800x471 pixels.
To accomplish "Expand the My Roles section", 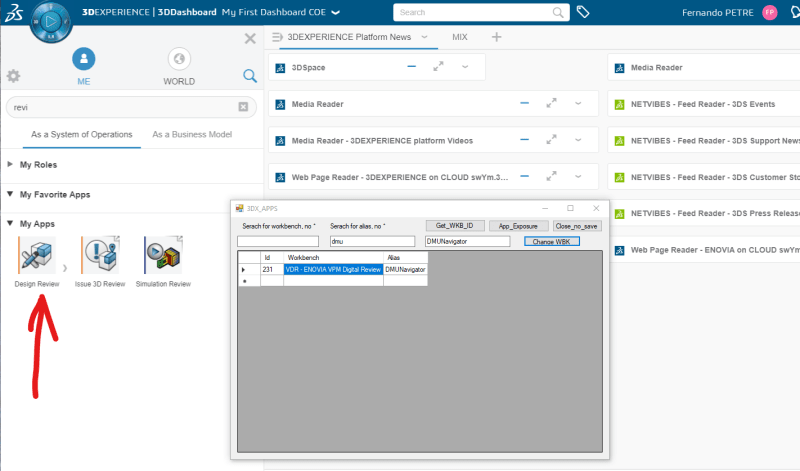I will [x=10, y=164].
